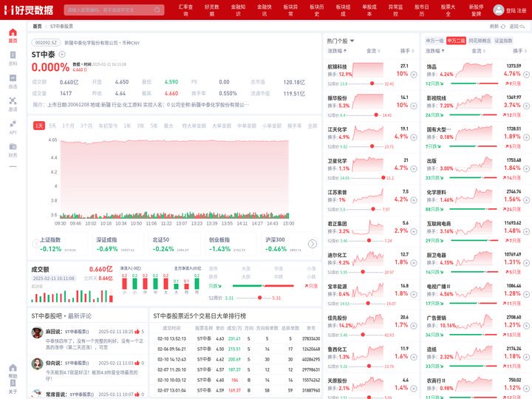Click the 好灵数据 logo

(29, 10)
